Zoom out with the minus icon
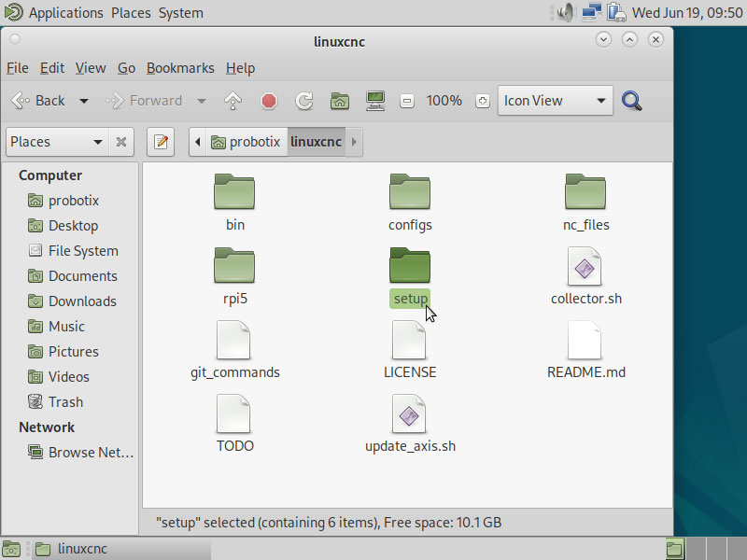747x560 pixels. point(406,101)
